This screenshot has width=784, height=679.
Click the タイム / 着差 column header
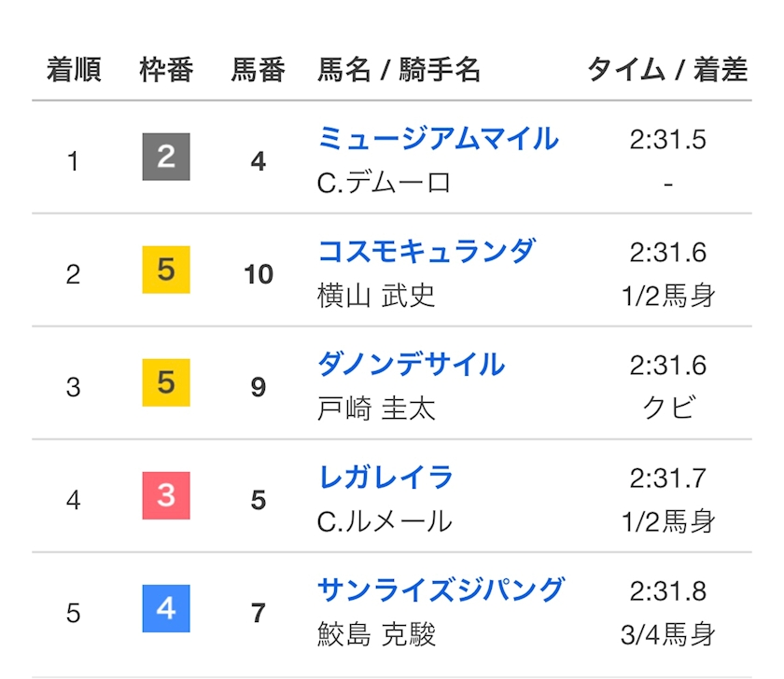667,70
